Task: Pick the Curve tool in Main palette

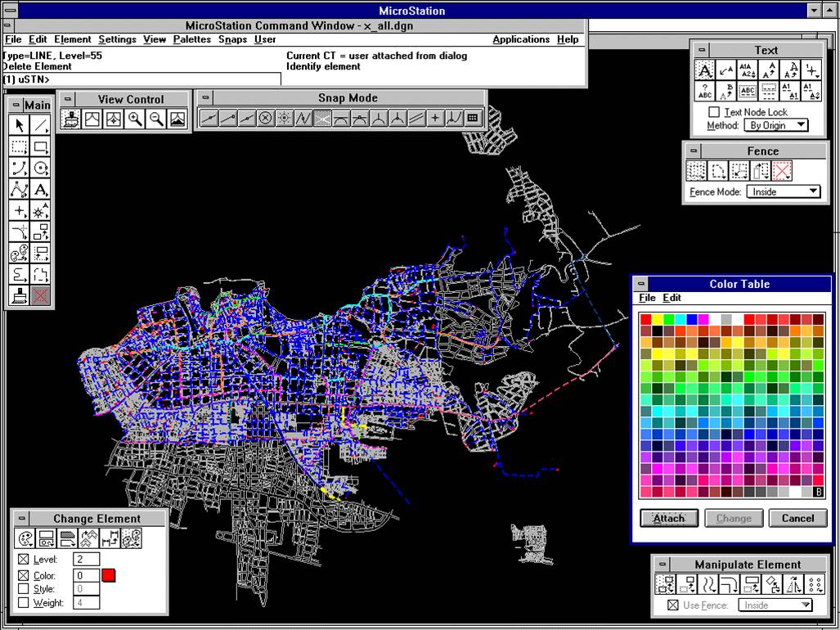Action: 20,189
